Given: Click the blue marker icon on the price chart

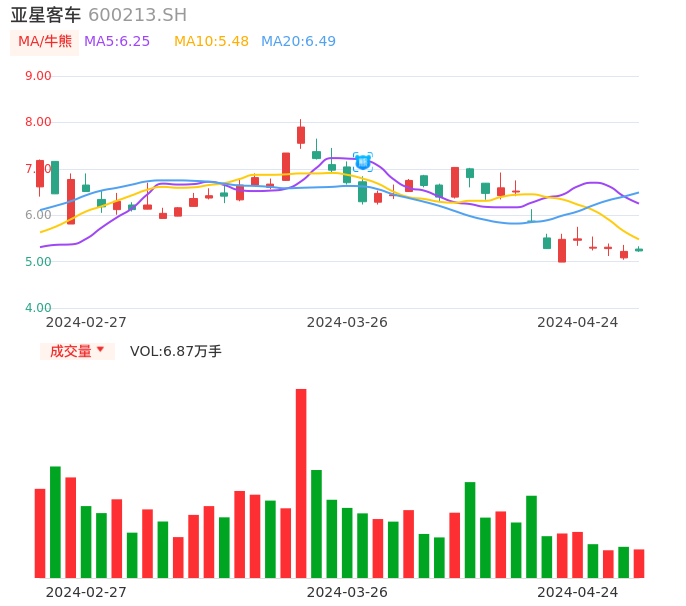Looking at the screenshot, I should (x=363, y=162).
